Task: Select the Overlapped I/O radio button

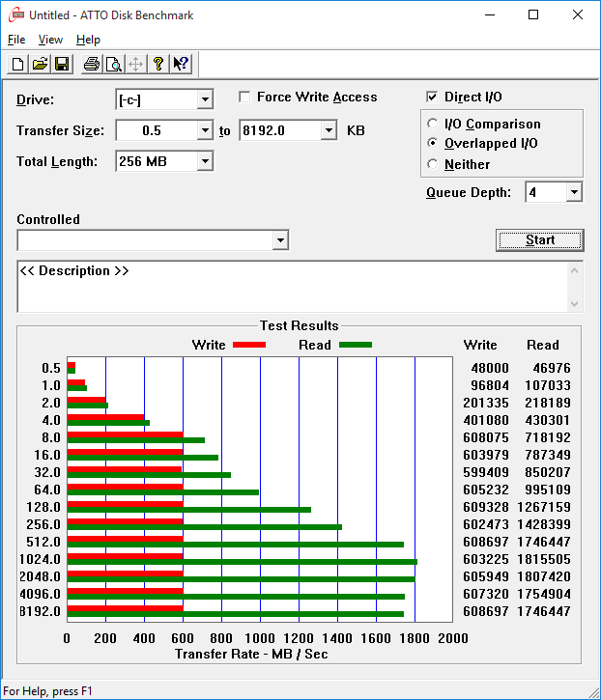Action: pos(432,143)
